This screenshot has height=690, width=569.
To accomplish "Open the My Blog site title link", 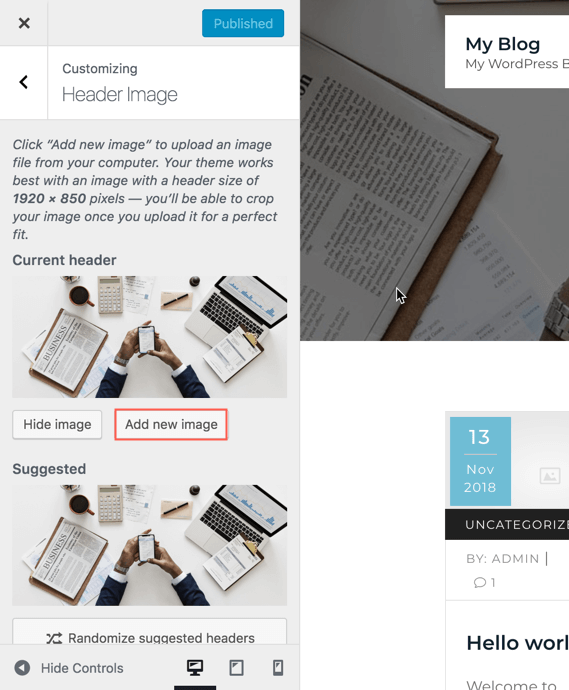I will click(x=503, y=44).
